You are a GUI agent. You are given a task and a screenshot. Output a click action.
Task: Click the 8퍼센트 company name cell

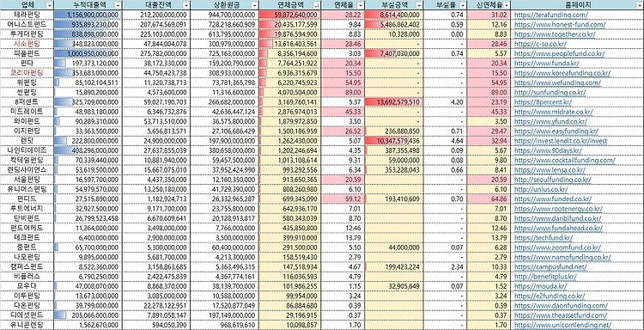(x=27, y=102)
